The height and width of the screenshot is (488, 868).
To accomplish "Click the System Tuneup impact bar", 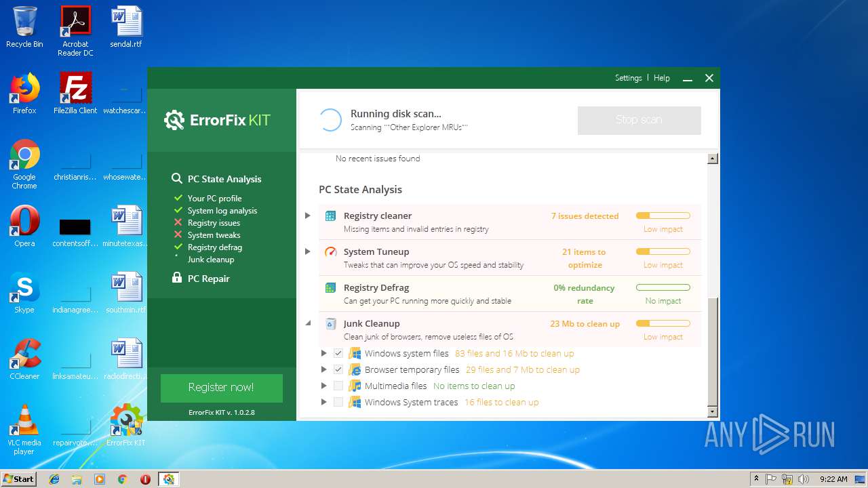I will [663, 251].
